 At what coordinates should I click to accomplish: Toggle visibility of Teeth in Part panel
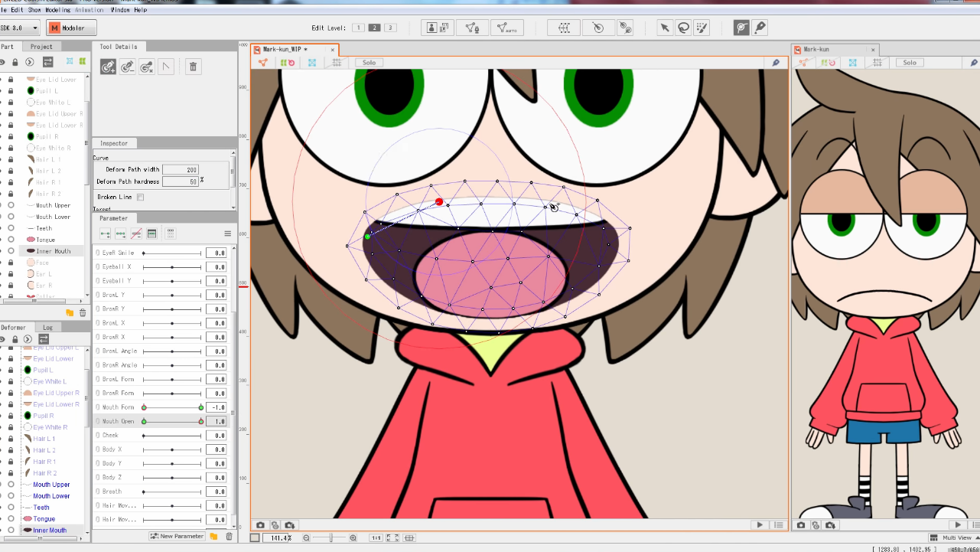click(11, 228)
